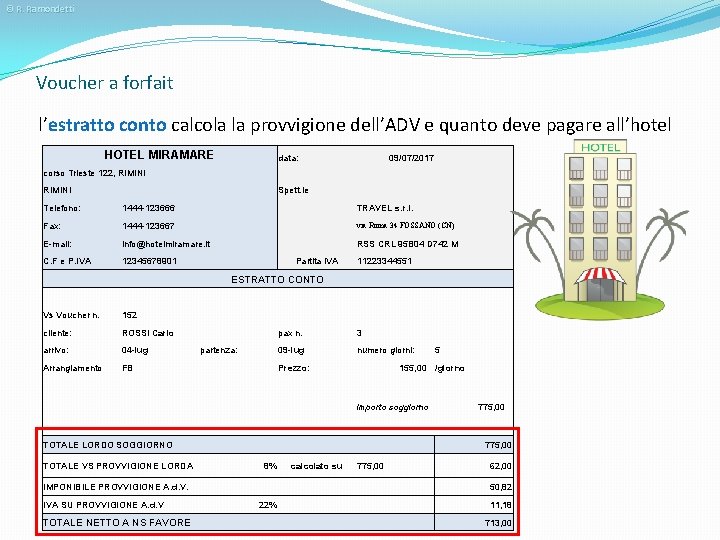This screenshot has height=540, width=720.
Task: Click the address 'corso Trieste 122, RIMINI'
Action: (95, 173)
